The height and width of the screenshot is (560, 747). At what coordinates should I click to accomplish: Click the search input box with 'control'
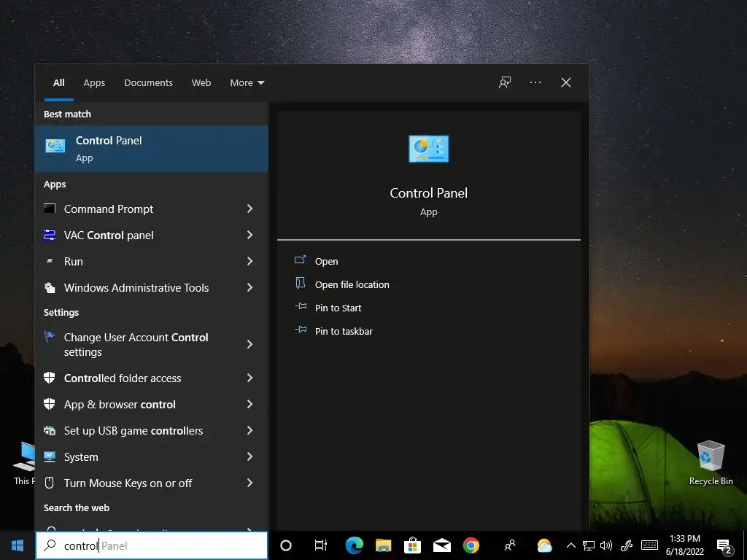point(152,545)
